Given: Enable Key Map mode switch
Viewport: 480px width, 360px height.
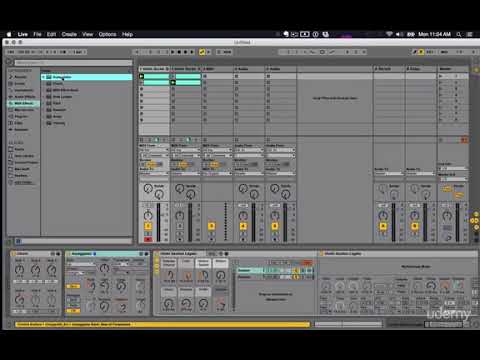Looking at the screenshot, I should (x=430, y=52).
